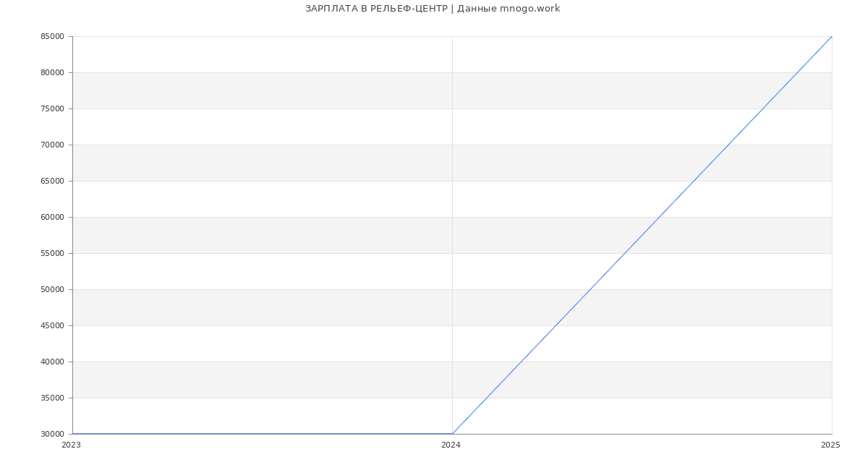Viewport: 868px width, 470px height.
Task: Click the 55000 y-axis label
Action: [x=52, y=254]
